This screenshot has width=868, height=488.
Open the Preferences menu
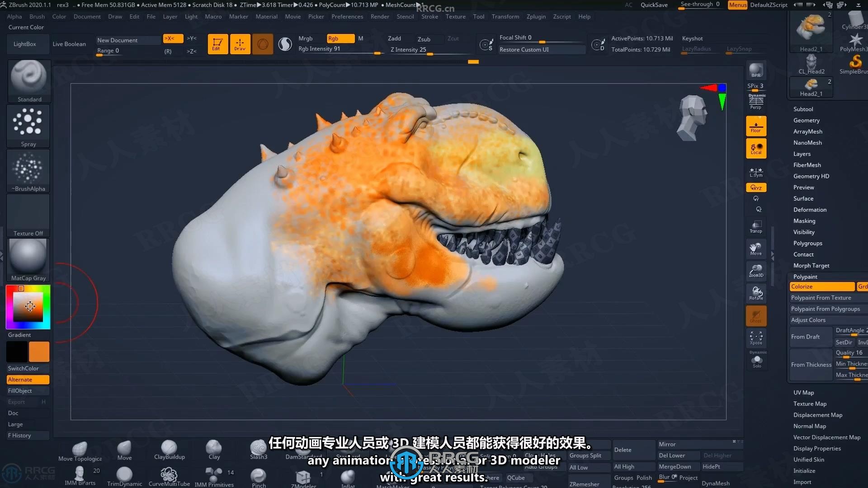[347, 16]
